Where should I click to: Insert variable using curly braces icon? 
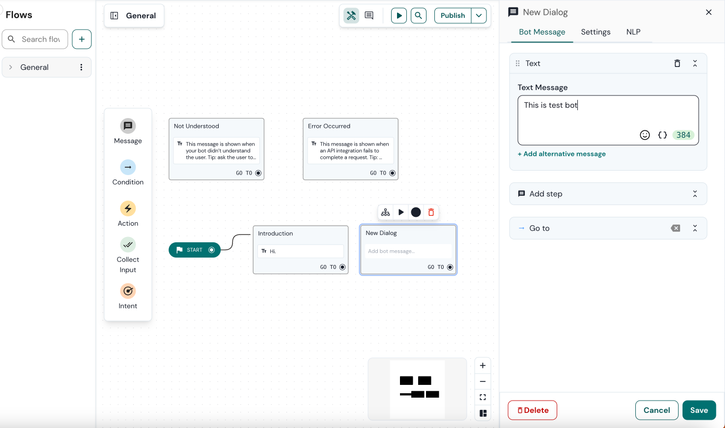[x=662, y=135]
